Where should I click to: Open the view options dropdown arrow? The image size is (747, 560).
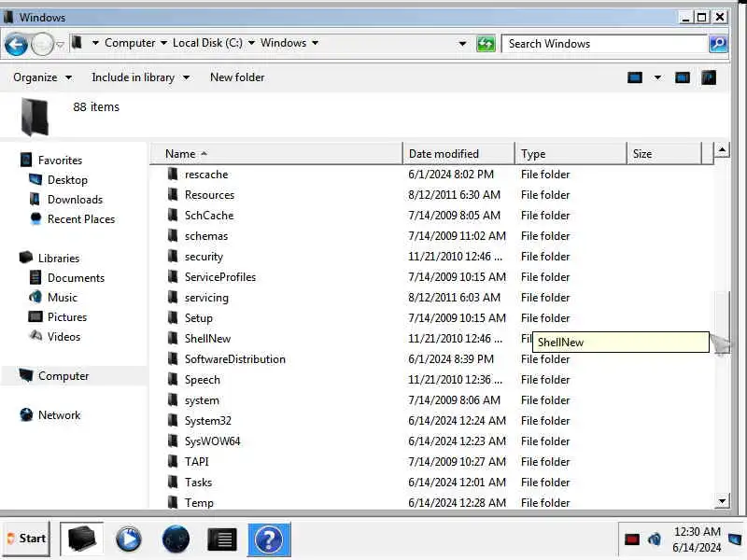(x=657, y=77)
